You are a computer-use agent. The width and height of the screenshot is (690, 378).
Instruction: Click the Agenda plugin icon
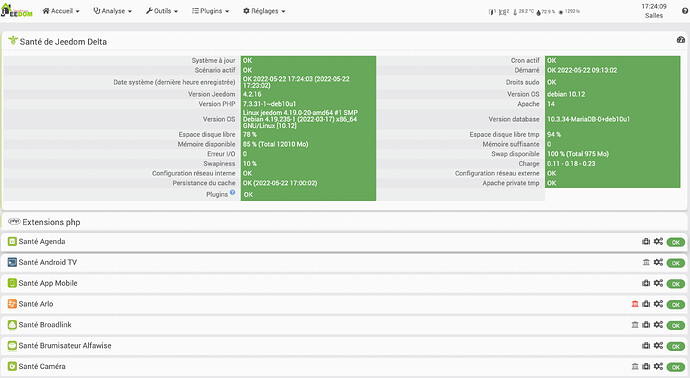click(x=12, y=242)
